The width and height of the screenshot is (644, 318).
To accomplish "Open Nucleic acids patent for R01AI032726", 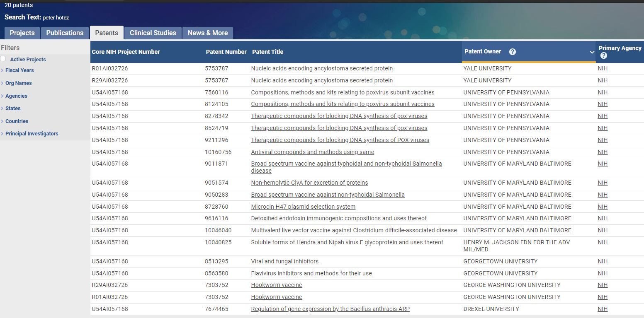I will click(322, 68).
